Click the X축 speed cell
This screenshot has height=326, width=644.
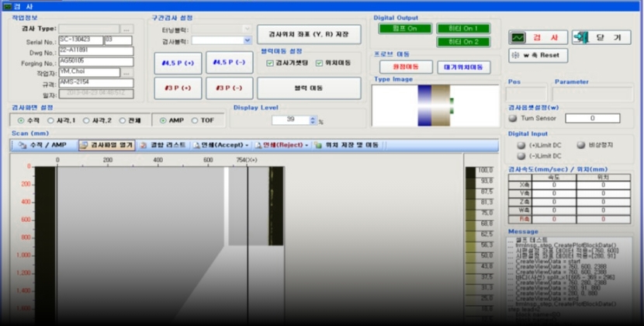(554, 185)
